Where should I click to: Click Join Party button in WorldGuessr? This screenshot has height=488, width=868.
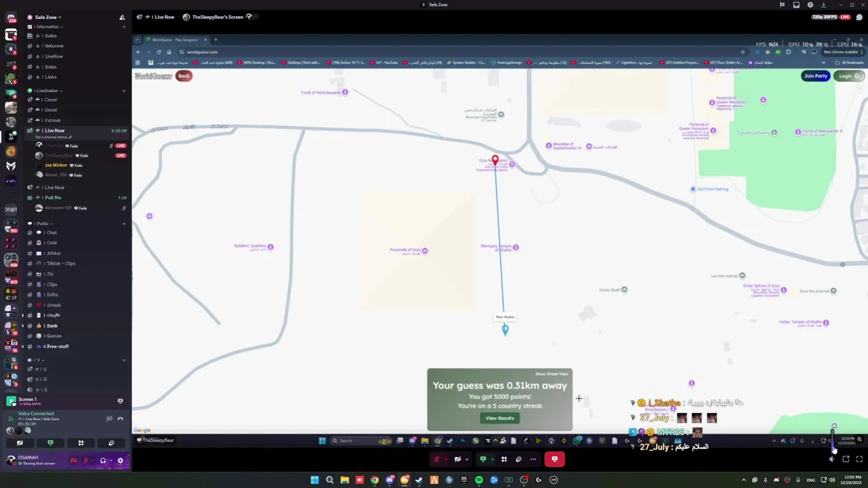tap(816, 76)
